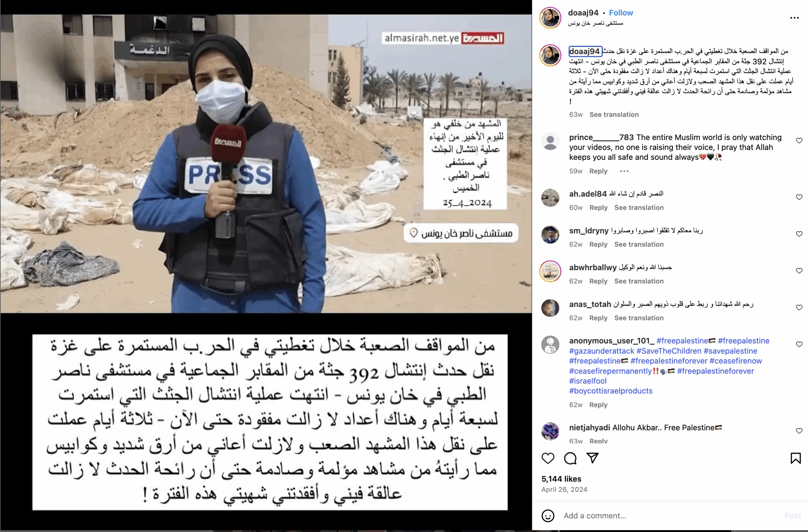Image resolution: width=808 pixels, height=532 pixels.
Task: Like anas_totah's comment
Action: (x=799, y=307)
